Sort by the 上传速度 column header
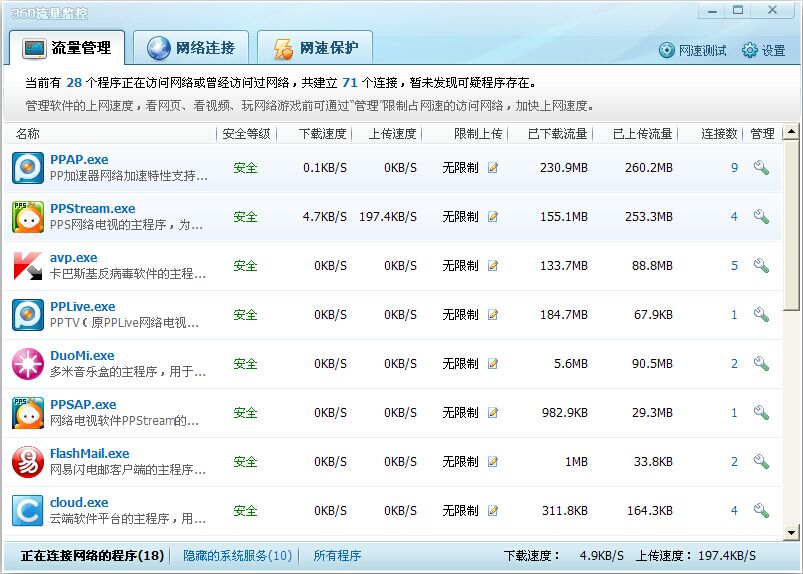The height and width of the screenshot is (574, 803). point(393,134)
